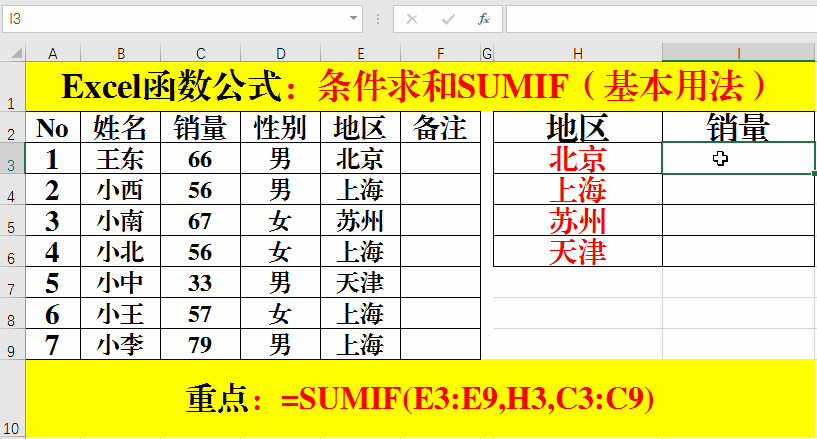This screenshot has height=439, width=817.
Task: Click the sales value 33
Action: pyautogui.click(x=201, y=282)
